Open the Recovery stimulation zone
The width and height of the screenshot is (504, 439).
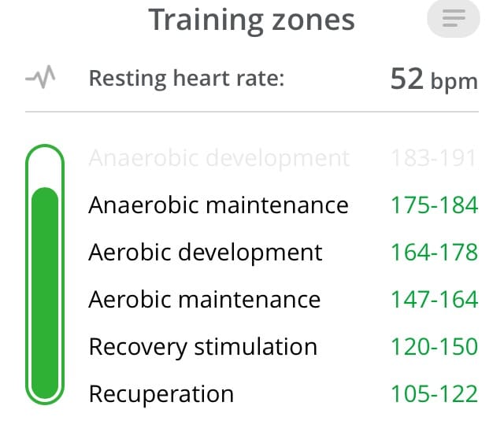coord(203,347)
